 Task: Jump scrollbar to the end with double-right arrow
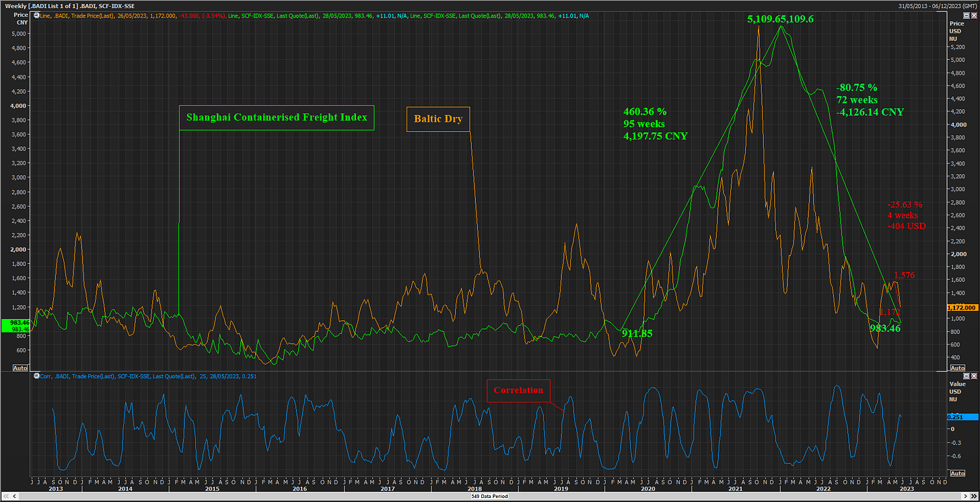pyautogui.click(x=975, y=497)
